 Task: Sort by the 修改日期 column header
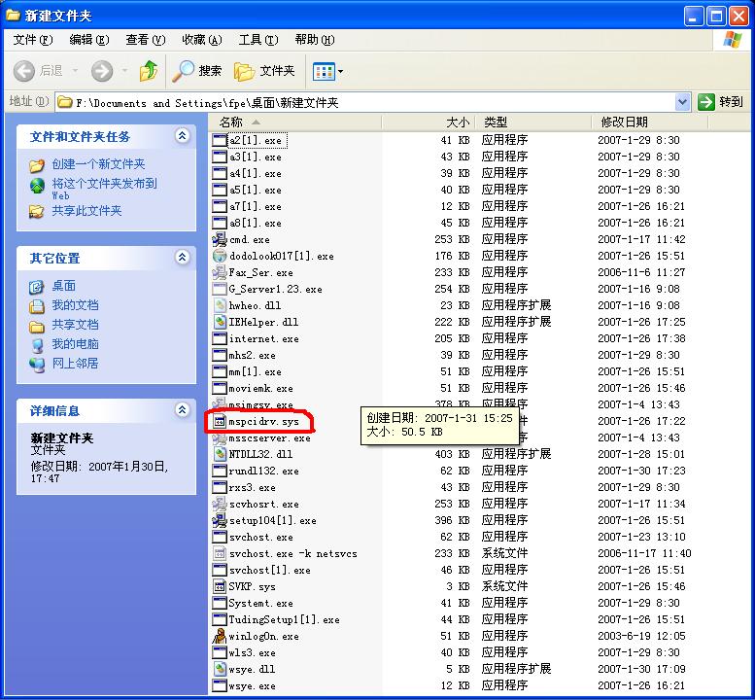click(x=649, y=122)
